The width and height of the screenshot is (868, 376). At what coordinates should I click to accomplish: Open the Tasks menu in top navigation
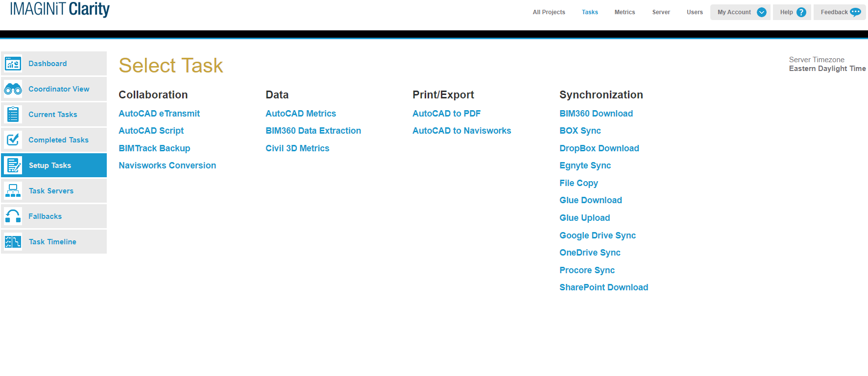tap(590, 12)
